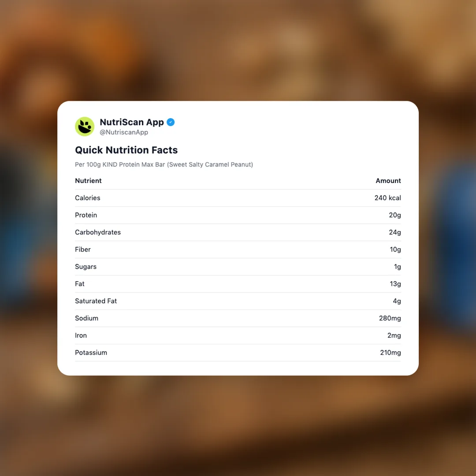Click the Quick Nutrition Facts heading
476x476 pixels.
126,150
